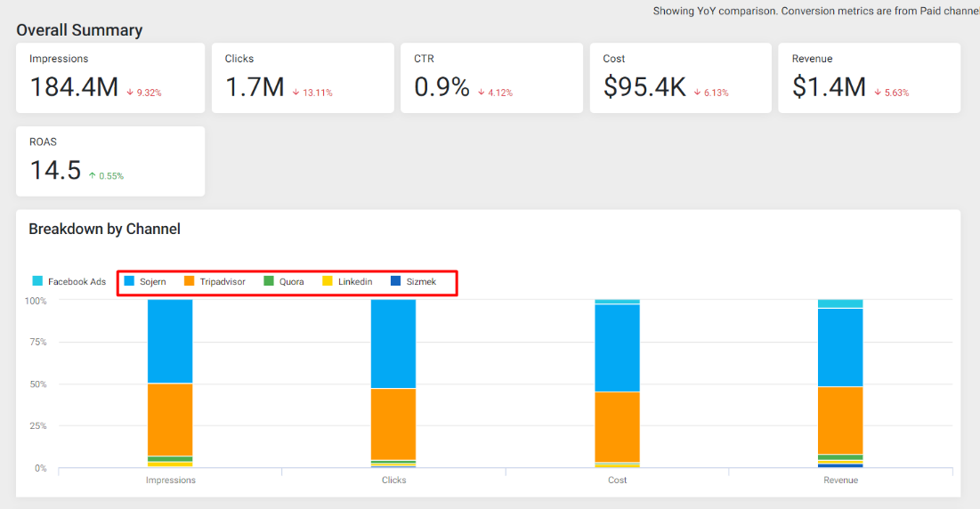Click the Cost down-arrow trend icon
Image resolution: width=980 pixels, height=509 pixels.
tap(698, 93)
